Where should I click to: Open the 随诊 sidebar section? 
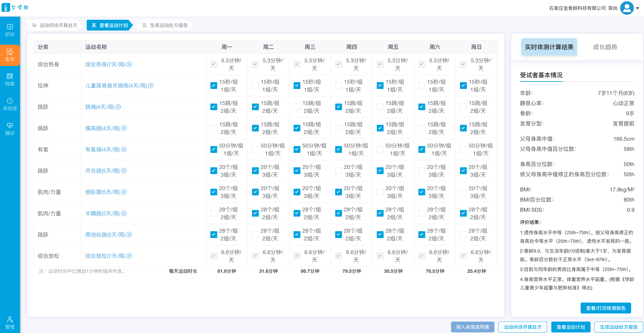tap(10, 129)
